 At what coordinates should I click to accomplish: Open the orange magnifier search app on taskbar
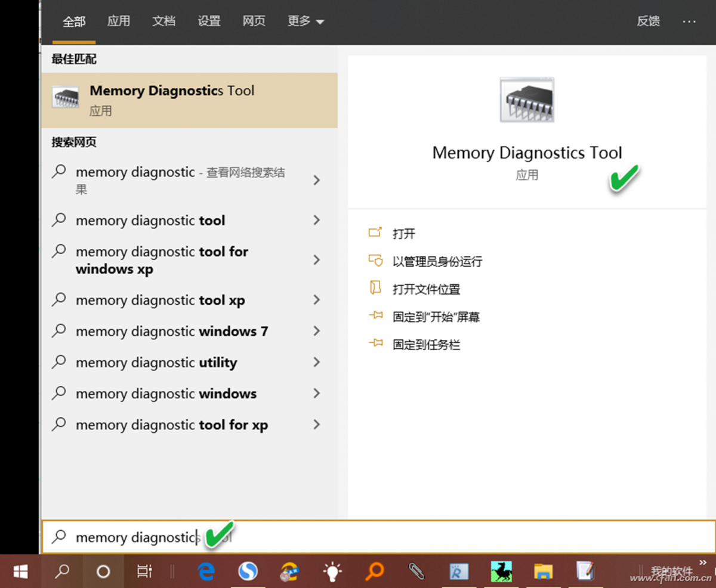click(375, 571)
